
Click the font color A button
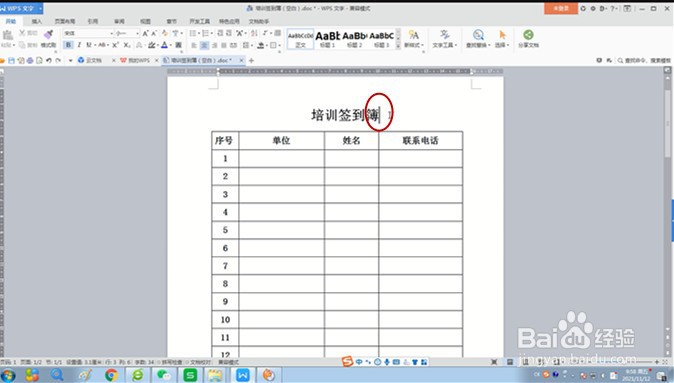164,45
